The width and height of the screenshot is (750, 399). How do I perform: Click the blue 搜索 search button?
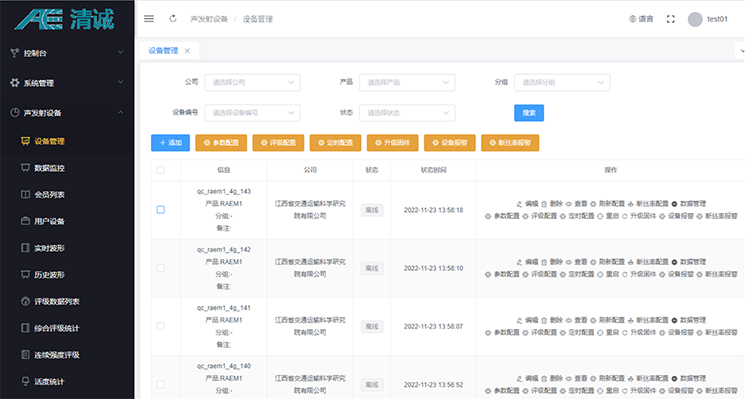(529, 113)
